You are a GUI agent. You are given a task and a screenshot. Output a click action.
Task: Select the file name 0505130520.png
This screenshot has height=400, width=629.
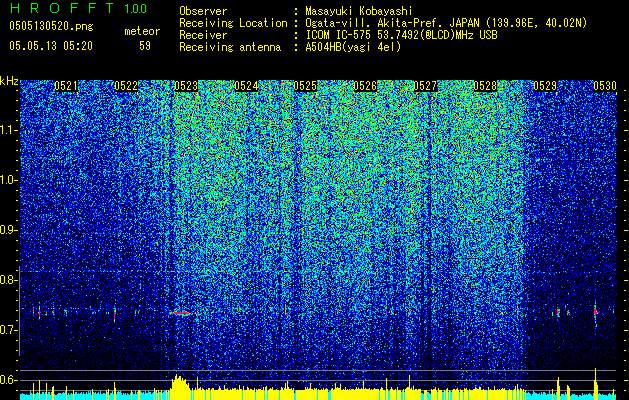[x=51, y=26]
